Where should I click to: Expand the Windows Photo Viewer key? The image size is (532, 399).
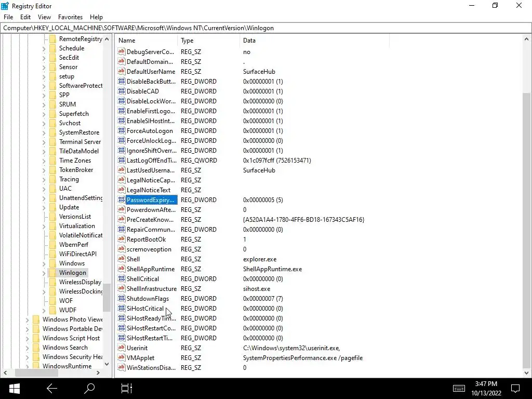pyautogui.click(x=28, y=320)
